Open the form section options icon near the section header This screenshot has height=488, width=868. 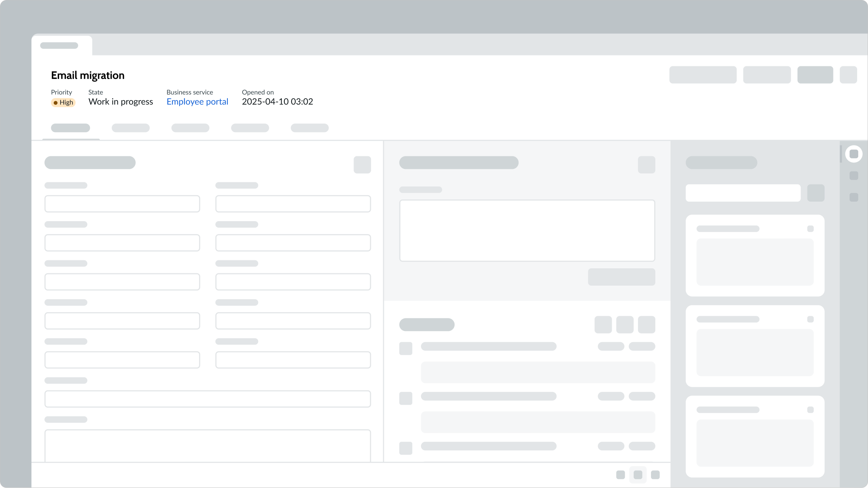362,165
